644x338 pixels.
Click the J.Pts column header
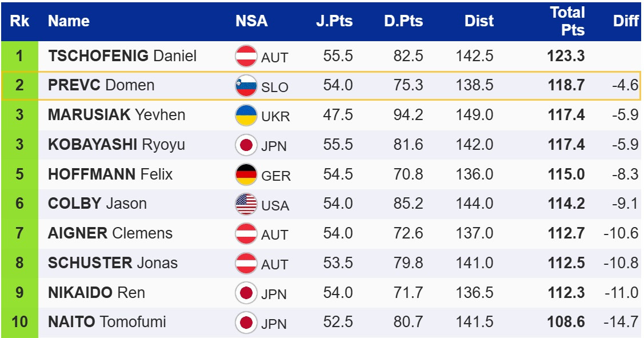(334, 21)
